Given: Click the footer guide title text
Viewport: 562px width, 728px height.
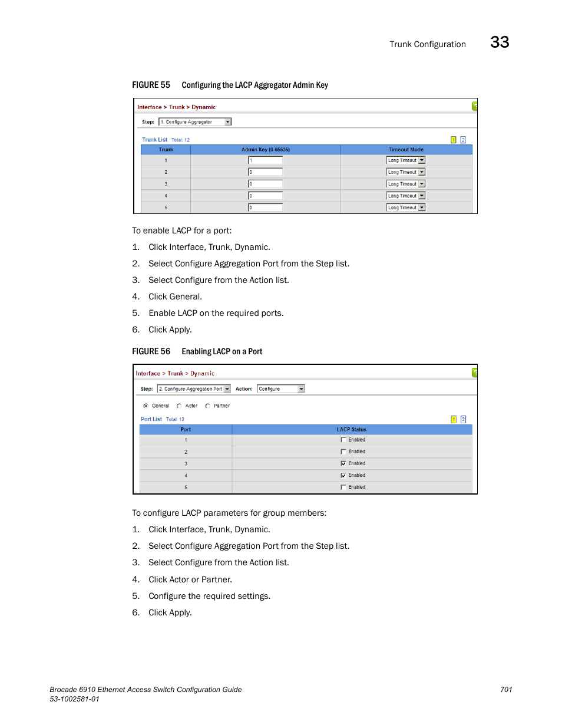Looking at the screenshot, I should click(146, 690).
